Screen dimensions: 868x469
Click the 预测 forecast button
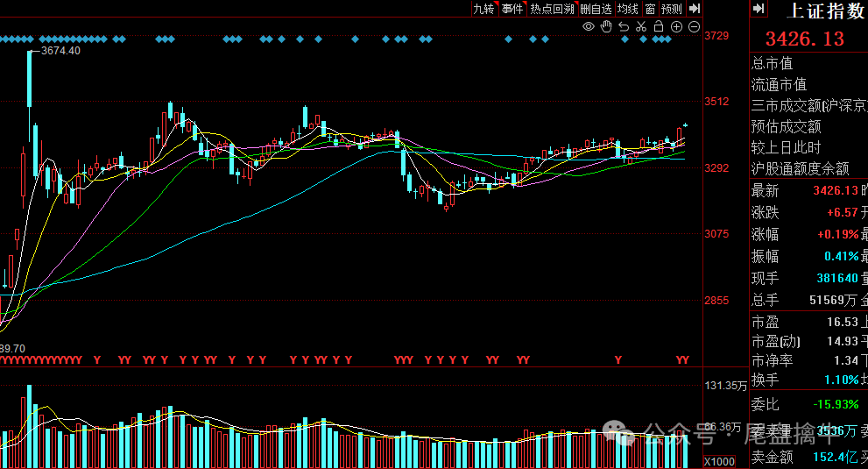672,9
